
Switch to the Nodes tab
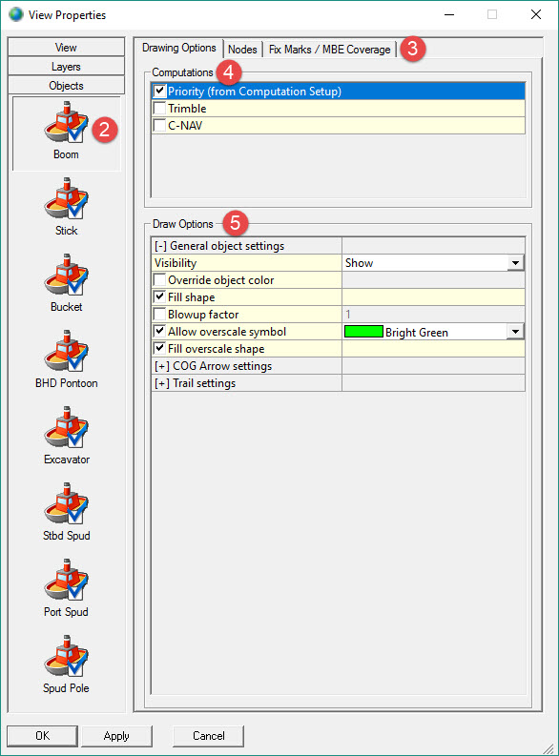[x=242, y=50]
